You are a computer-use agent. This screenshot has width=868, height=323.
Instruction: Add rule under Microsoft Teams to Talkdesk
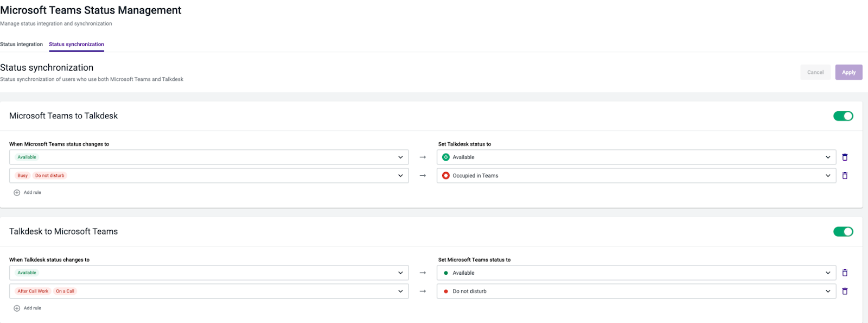pos(28,193)
